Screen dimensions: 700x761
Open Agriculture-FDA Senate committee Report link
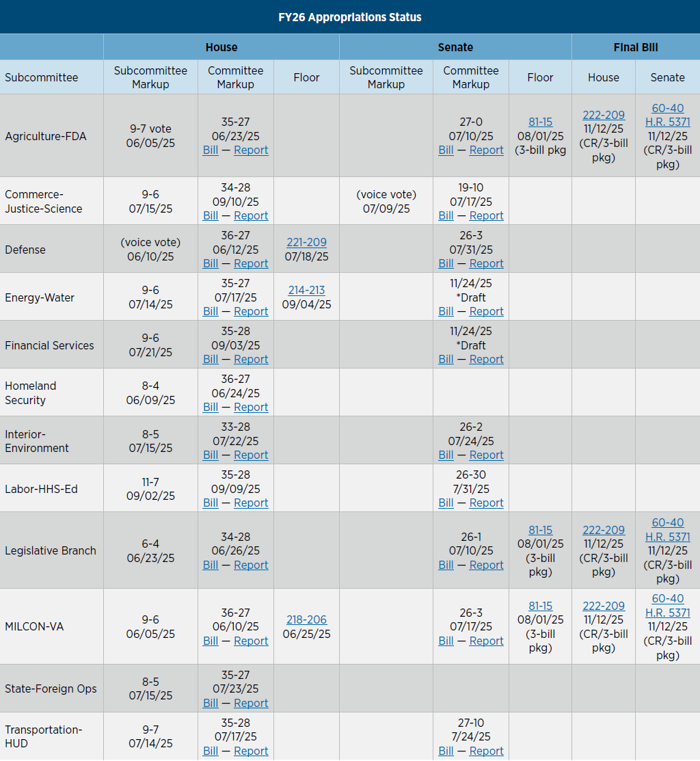486,150
